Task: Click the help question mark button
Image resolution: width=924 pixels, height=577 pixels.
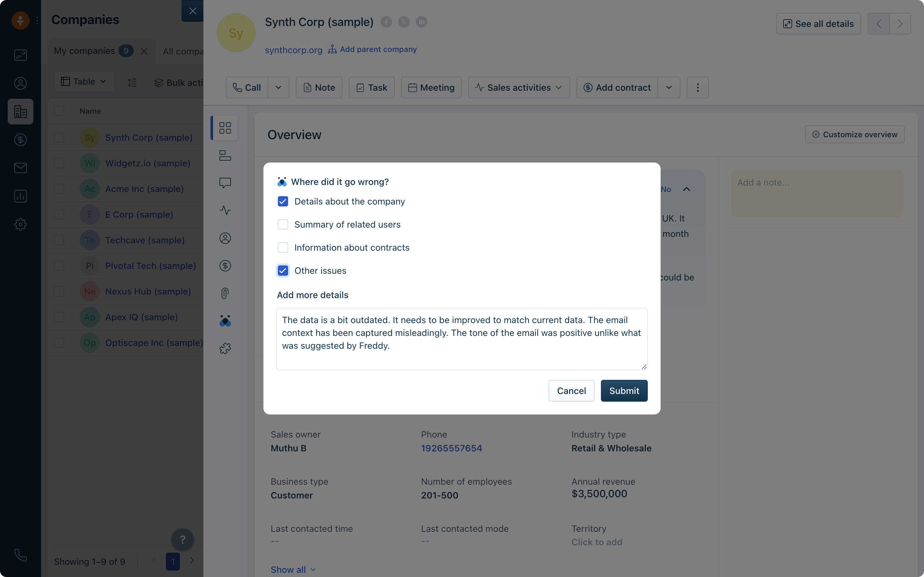Action: click(x=182, y=539)
